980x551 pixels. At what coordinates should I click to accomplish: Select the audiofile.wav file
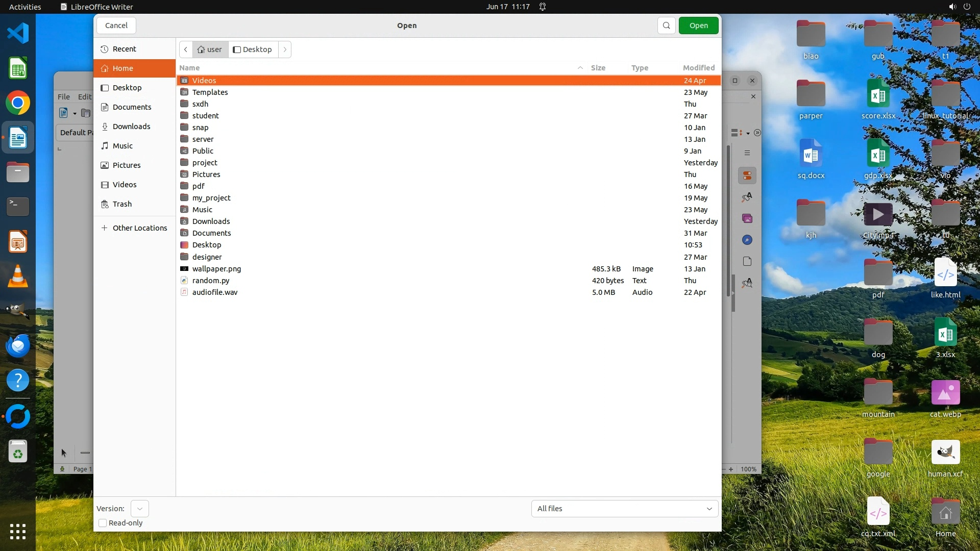pyautogui.click(x=215, y=292)
